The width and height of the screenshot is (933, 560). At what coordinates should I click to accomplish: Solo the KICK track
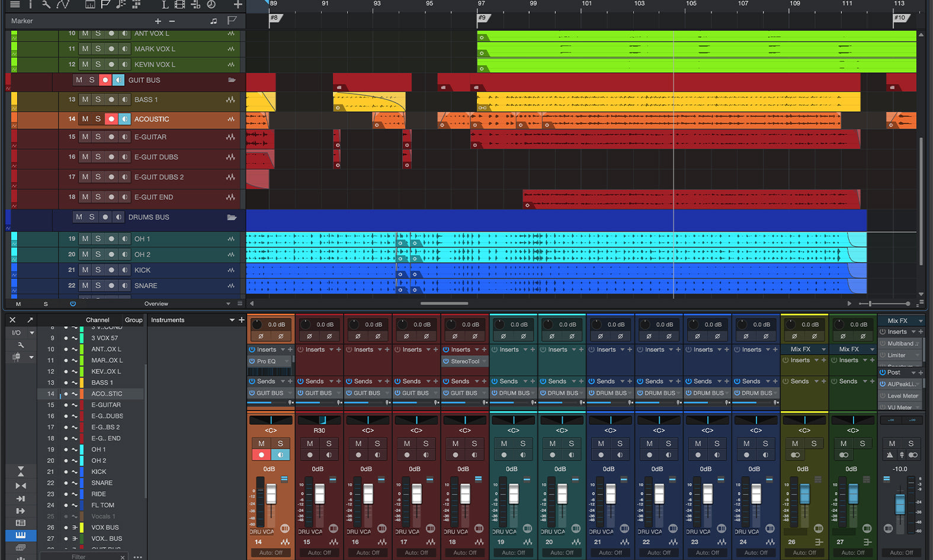(x=98, y=270)
